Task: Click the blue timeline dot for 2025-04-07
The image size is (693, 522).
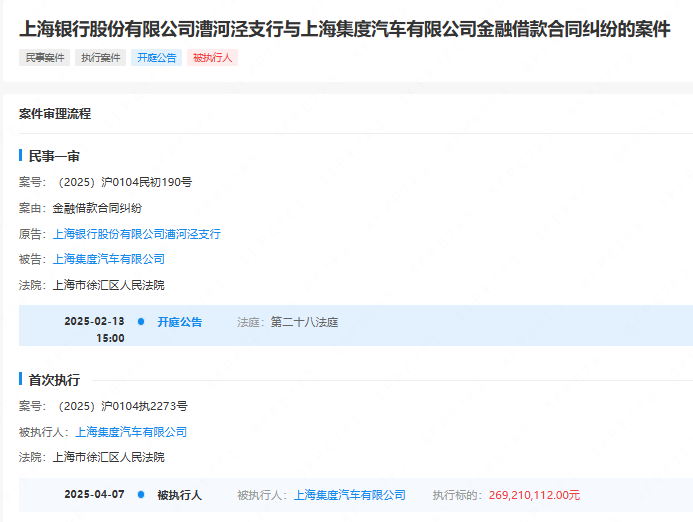Action: [x=141, y=495]
